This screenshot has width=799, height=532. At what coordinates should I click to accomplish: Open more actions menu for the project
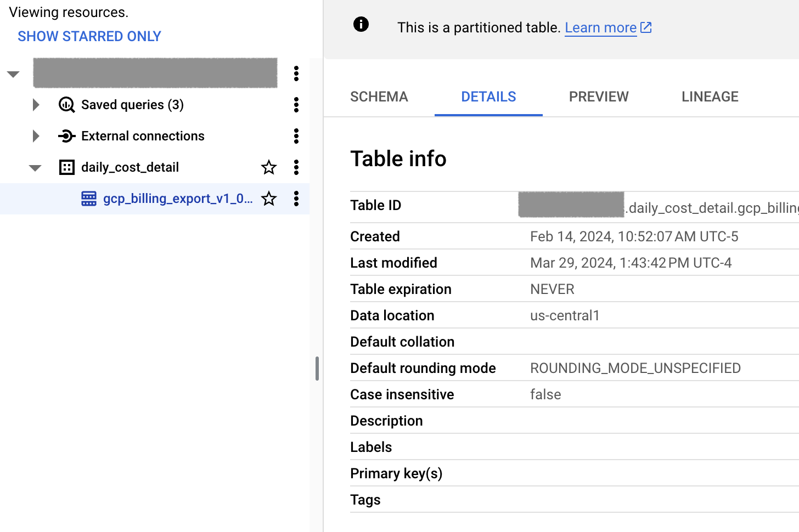coord(296,73)
